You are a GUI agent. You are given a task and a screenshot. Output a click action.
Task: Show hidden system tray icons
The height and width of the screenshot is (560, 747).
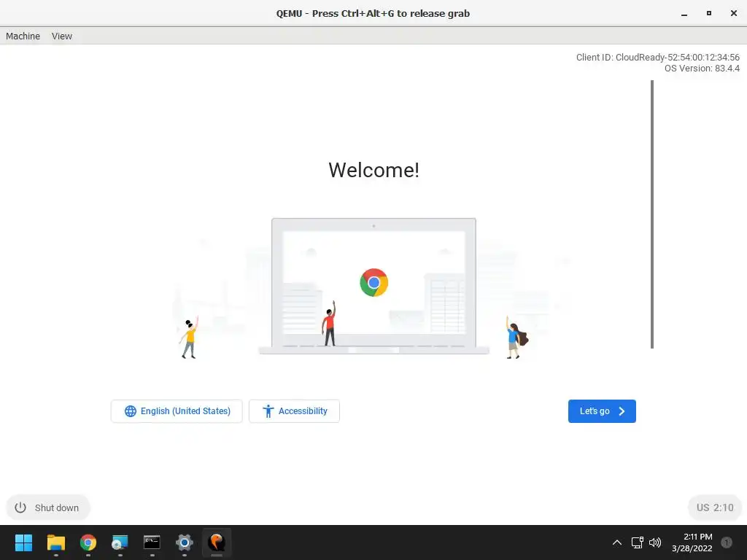pos(617,542)
